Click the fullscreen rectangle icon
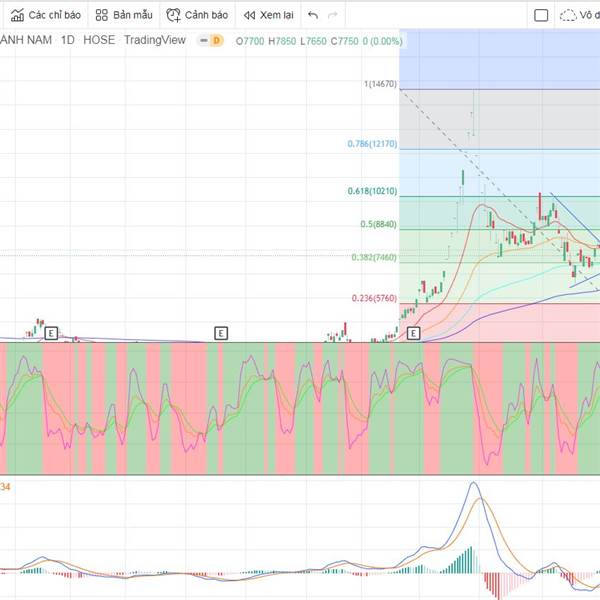This screenshot has height=600, width=600. (x=541, y=15)
